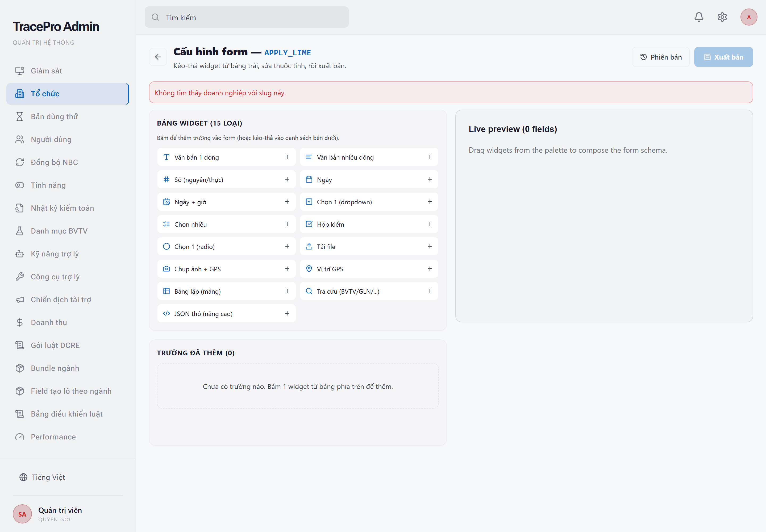Click plus icon on 'Chọn nhiều'
Image resolution: width=766 pixels, height=532 pixels.
[x=287, y=224]
